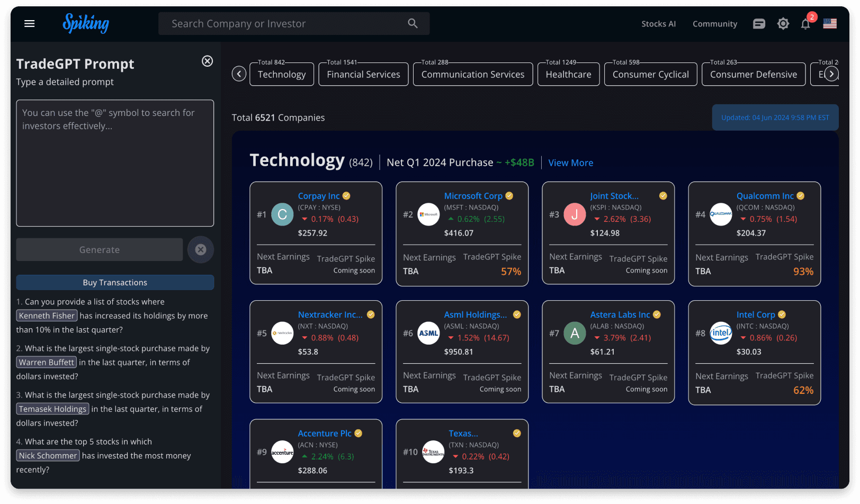Viewport: 860px width, 504px height.
Task: Select the Consumer Cyclical sector tab
Action: [x=651, y=74]
